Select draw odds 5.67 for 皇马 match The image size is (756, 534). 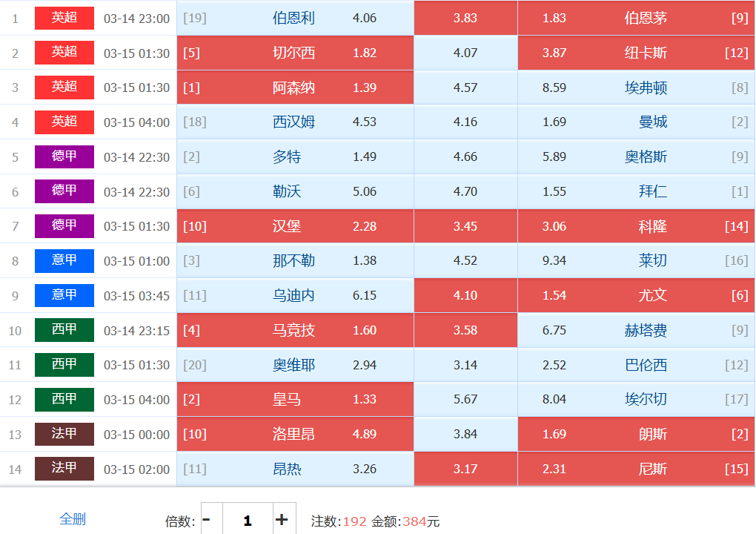click(465, 400)
